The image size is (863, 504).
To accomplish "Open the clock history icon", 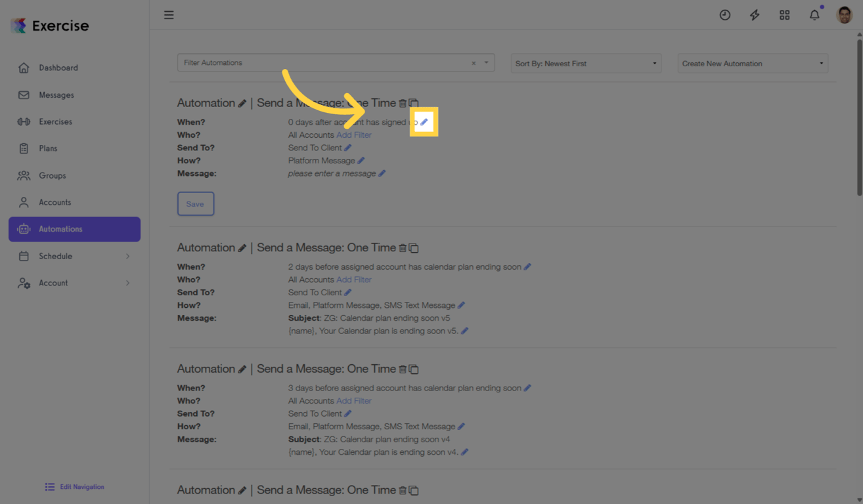I will tap(725, 14).
